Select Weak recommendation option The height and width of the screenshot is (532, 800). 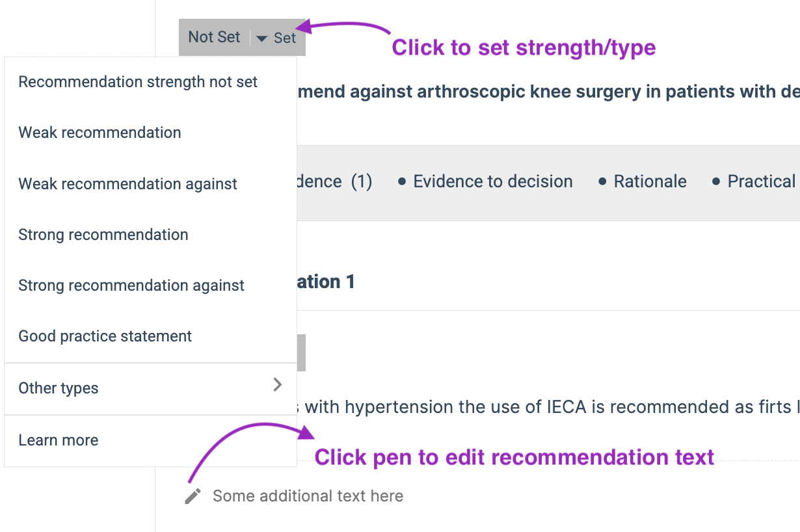pos(150,133)
